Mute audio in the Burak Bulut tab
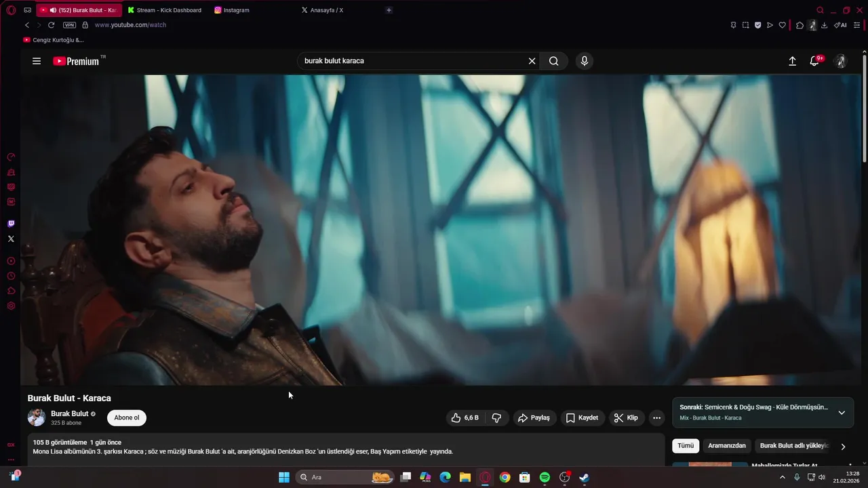Screen dimensions: 868x488 click(x=53, y=10)
